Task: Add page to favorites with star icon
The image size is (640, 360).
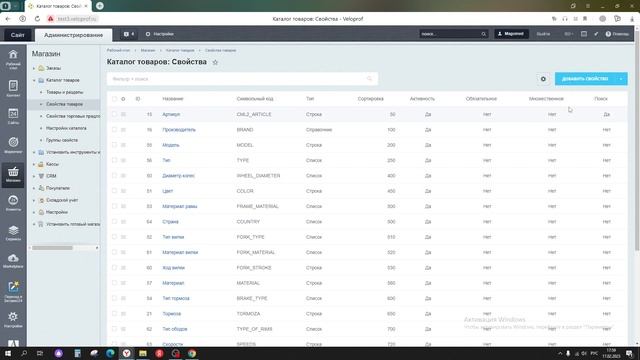Action: click(215, 62)
